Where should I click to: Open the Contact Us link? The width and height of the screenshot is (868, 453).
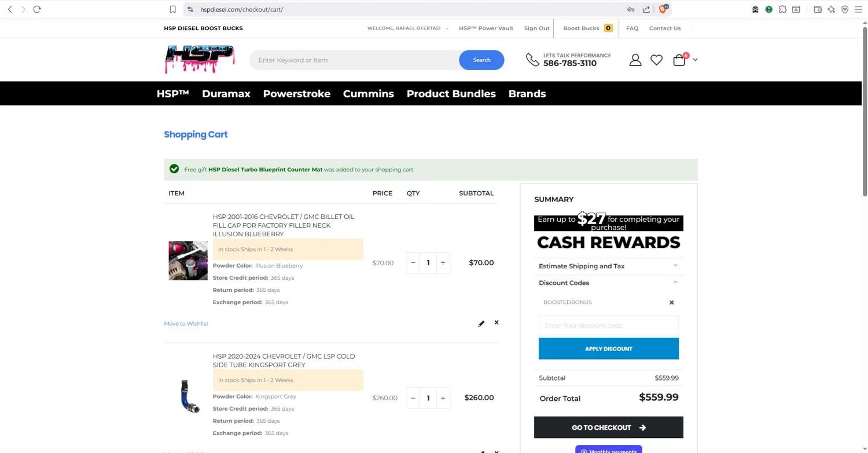pyautogui.click(x=665, y=28)
